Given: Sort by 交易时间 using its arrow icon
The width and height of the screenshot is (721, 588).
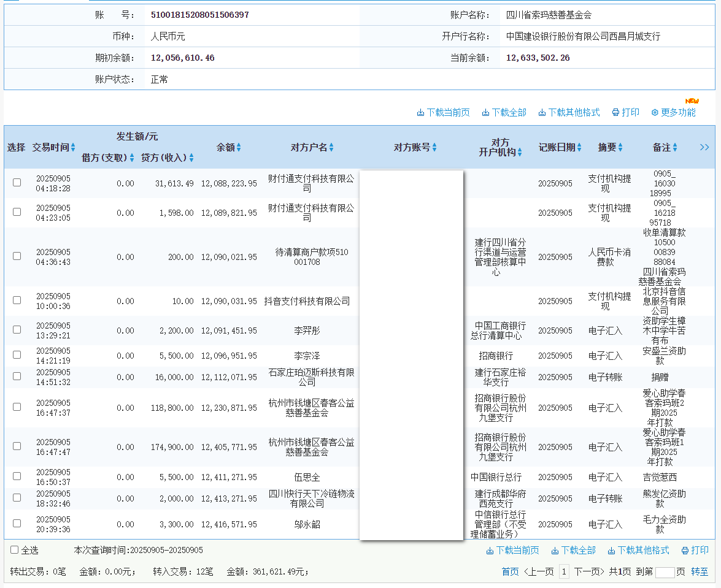Looking at the screenshot, I should click(x=73, y=148).
